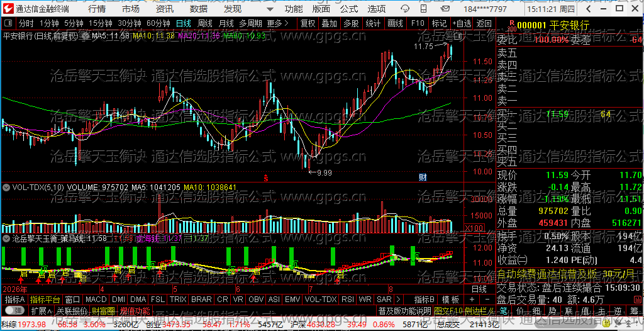This screenshot has height=331, width=644.
Task: Open the 势 trend view
Action: coord(552,310)
